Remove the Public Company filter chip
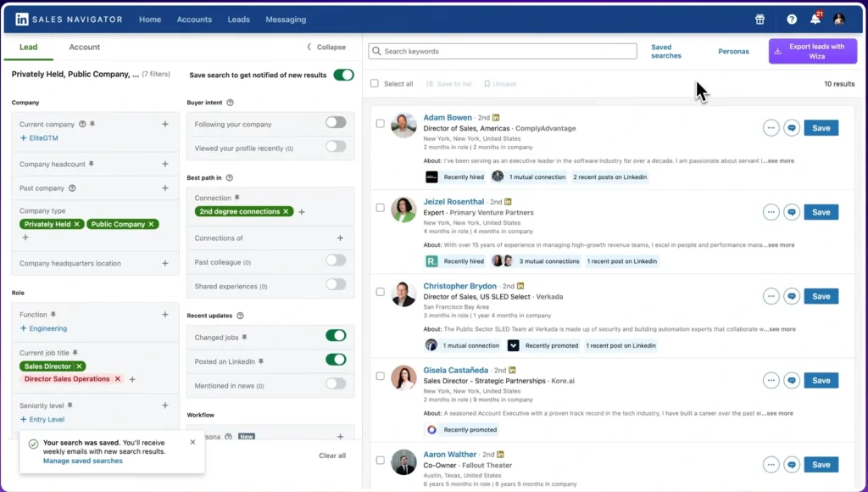The width and height of the screenshot is (868, 492). [x=151, y=225]
